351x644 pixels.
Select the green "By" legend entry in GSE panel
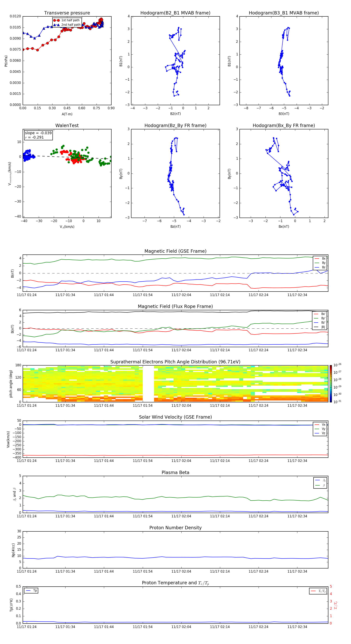tap(320, 263)
